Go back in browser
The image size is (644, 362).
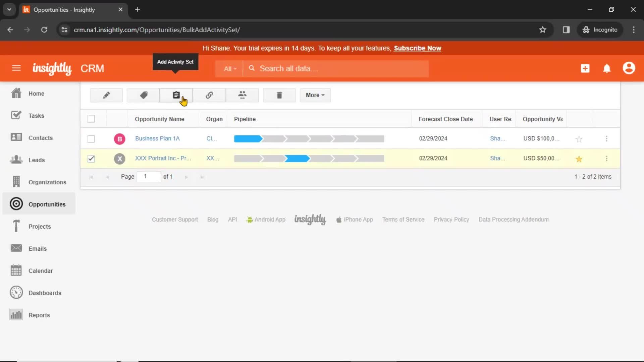[x=10, y=30]
